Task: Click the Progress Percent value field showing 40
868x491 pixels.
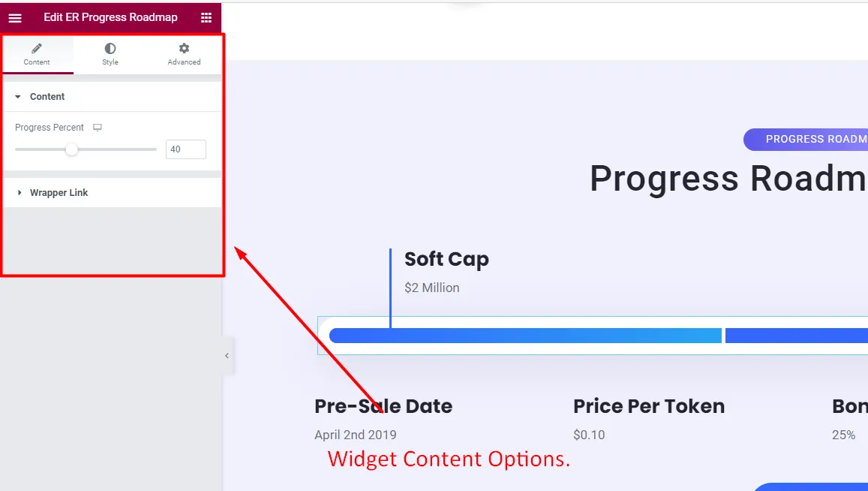Action: 185,149
